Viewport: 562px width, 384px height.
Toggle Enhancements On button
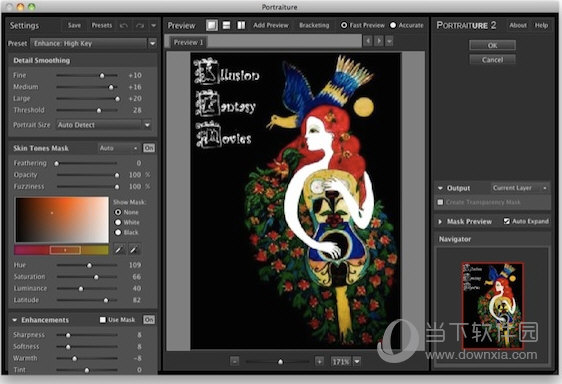click(x=149, y=320)
